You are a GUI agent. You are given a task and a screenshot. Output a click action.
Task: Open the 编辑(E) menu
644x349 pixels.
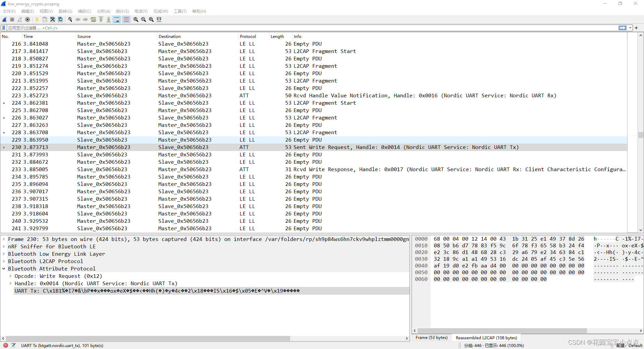coord(28,11)
